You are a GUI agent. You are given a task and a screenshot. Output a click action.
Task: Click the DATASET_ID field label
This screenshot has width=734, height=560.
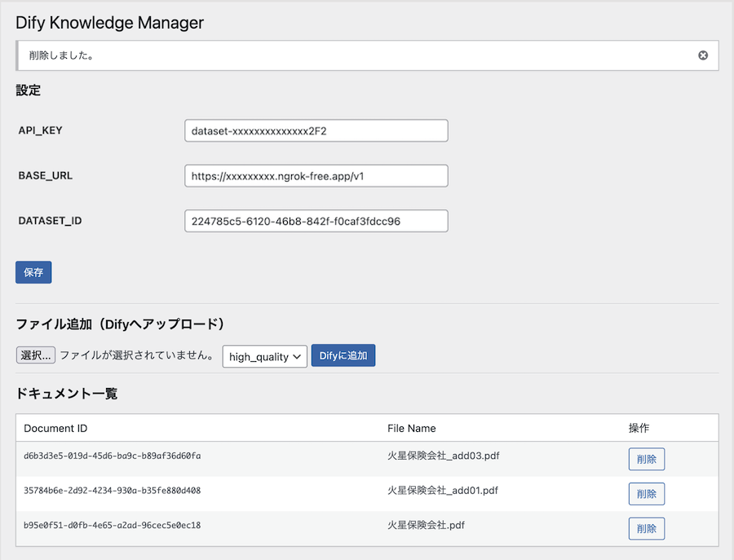pos(50,221)
